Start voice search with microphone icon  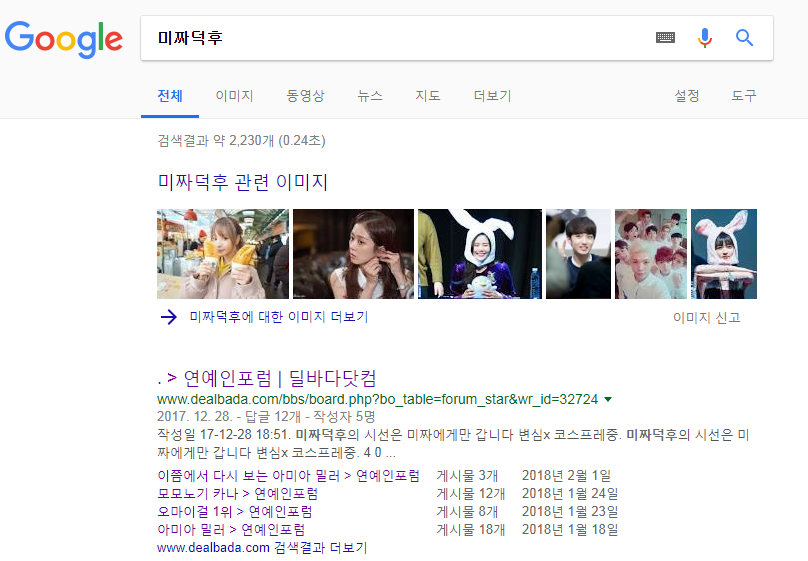coord(705,38)
